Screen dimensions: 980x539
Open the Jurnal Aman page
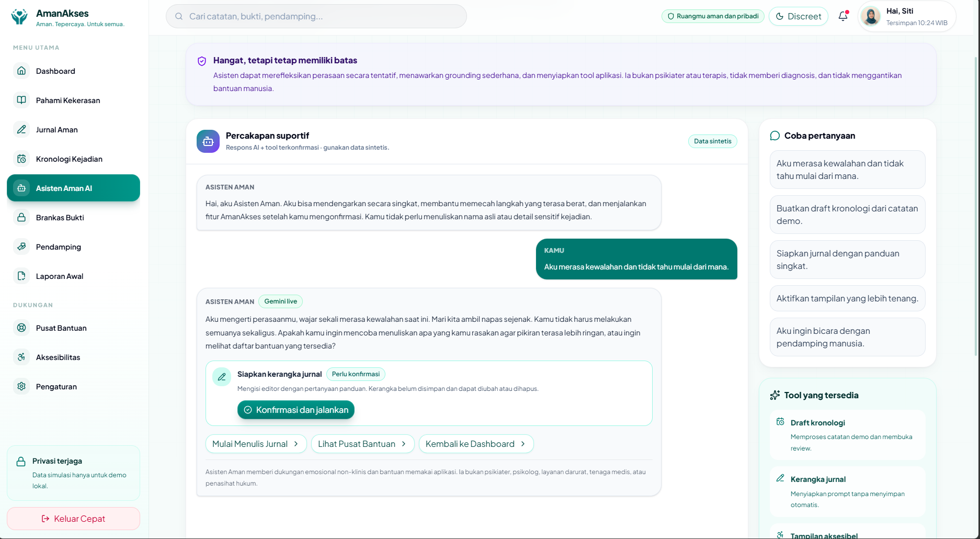(x=73, y=129)
